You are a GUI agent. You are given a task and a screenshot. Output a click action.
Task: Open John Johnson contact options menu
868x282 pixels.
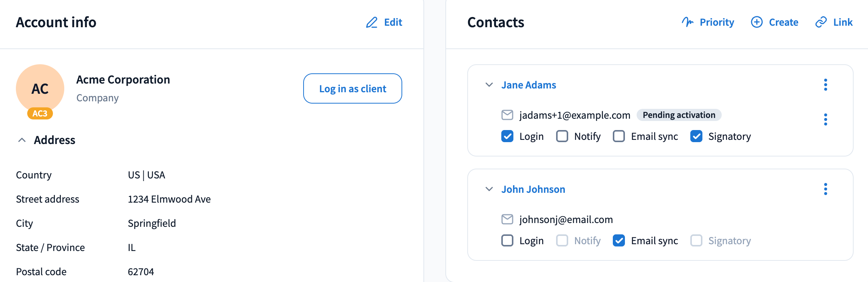point(825,189)
